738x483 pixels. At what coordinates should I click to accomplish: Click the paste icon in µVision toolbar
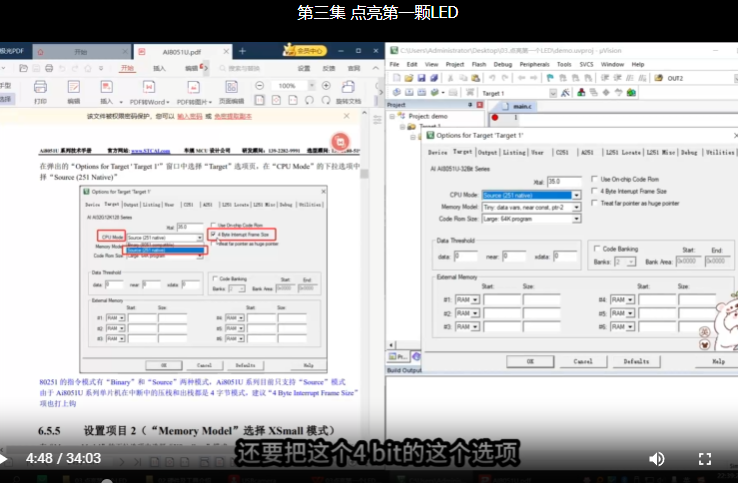476,78
